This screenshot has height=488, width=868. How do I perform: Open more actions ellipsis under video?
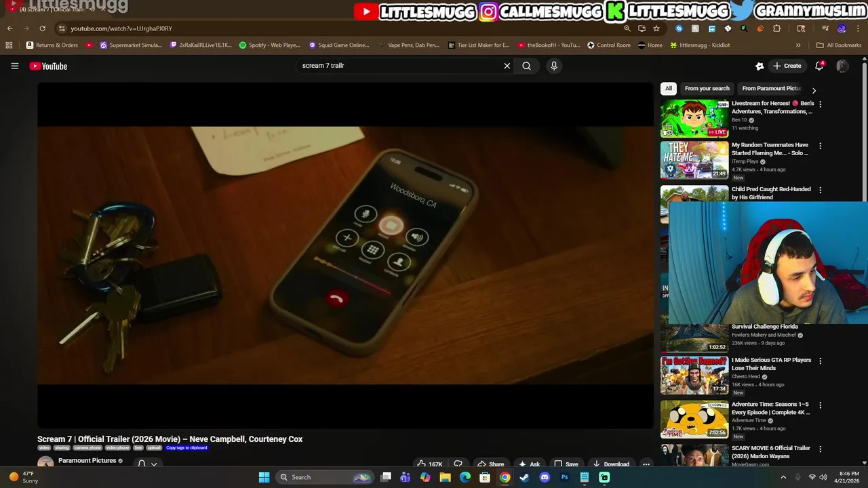[646, 464]
